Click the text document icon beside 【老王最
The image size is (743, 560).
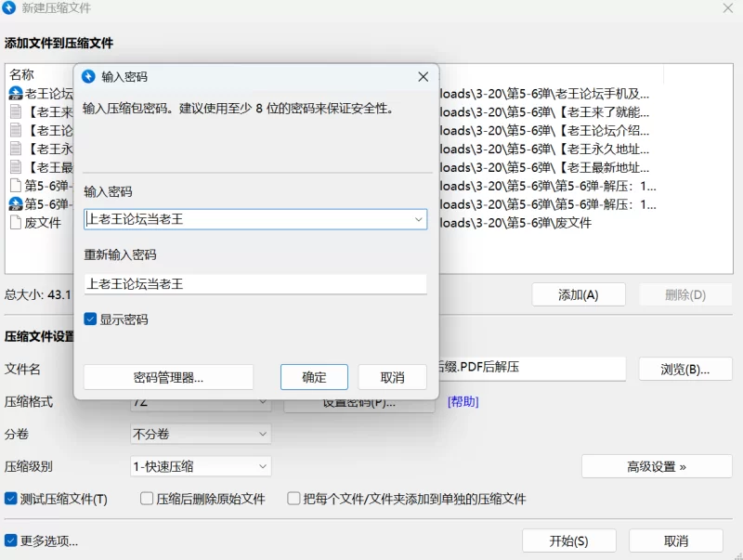(16, 167)
